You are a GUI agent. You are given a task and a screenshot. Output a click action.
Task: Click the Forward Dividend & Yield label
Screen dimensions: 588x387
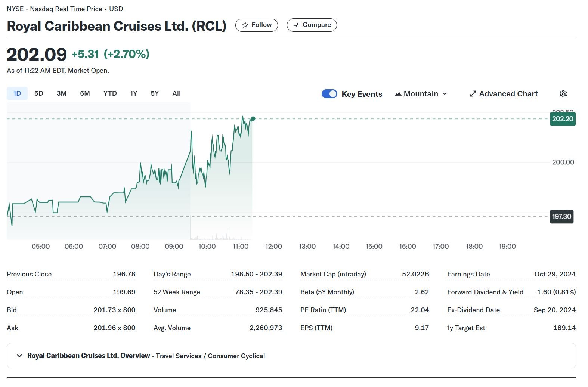[x=485, y=292]
